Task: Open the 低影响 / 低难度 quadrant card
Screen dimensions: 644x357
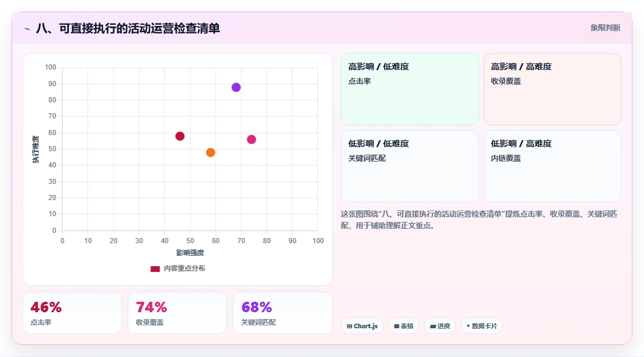Action: tap(410, 166)
